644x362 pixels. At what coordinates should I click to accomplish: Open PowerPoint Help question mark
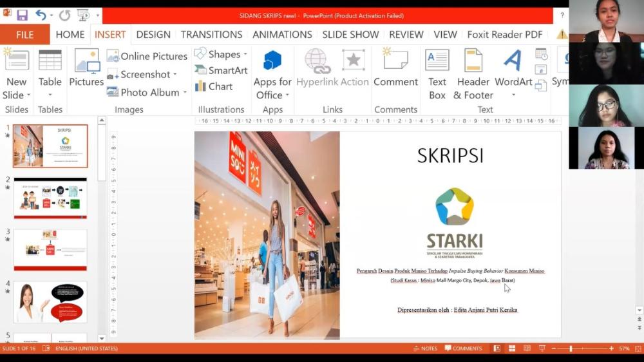tap(562, 15)
